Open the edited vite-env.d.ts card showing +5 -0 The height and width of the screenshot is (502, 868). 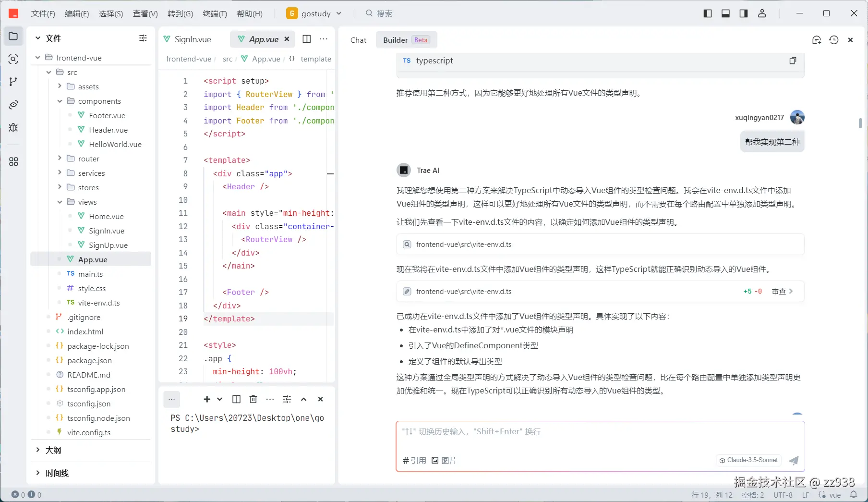[x=600, y=291]
